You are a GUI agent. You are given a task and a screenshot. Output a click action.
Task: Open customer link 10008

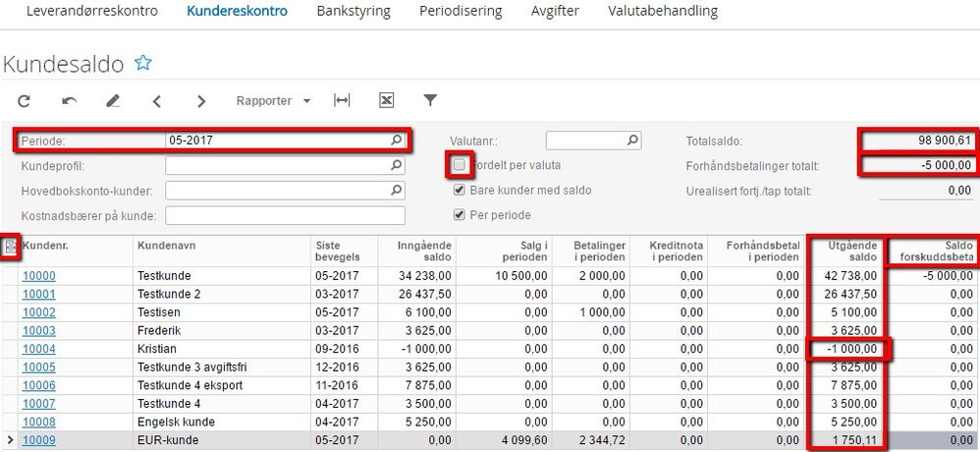[38, 422]
